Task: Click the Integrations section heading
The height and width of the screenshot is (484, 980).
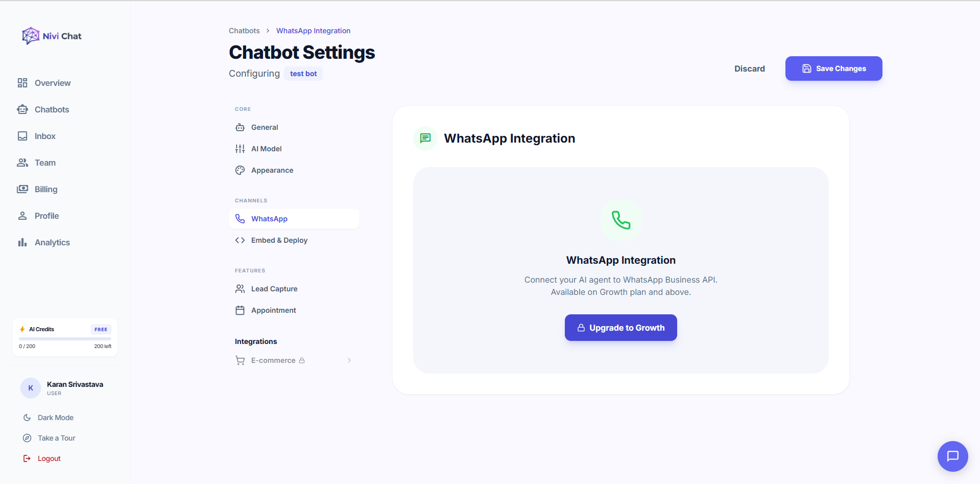Action: [256, 341]
